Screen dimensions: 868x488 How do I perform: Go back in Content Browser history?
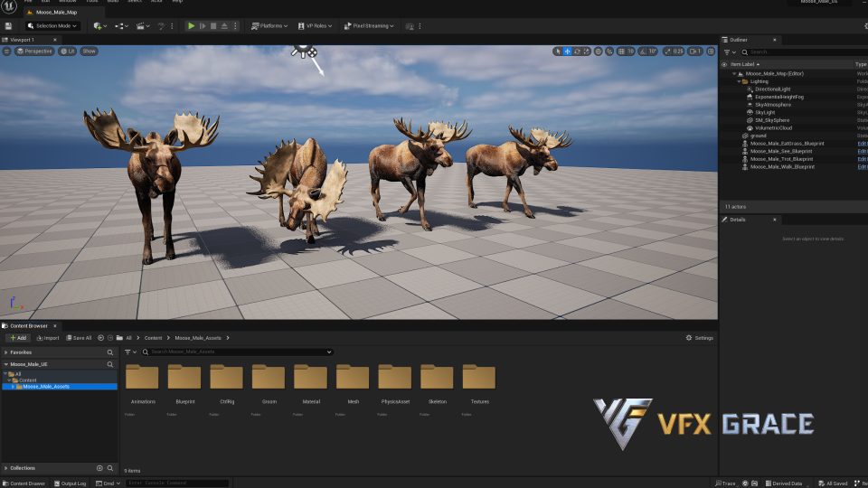[x=100, y=337]
